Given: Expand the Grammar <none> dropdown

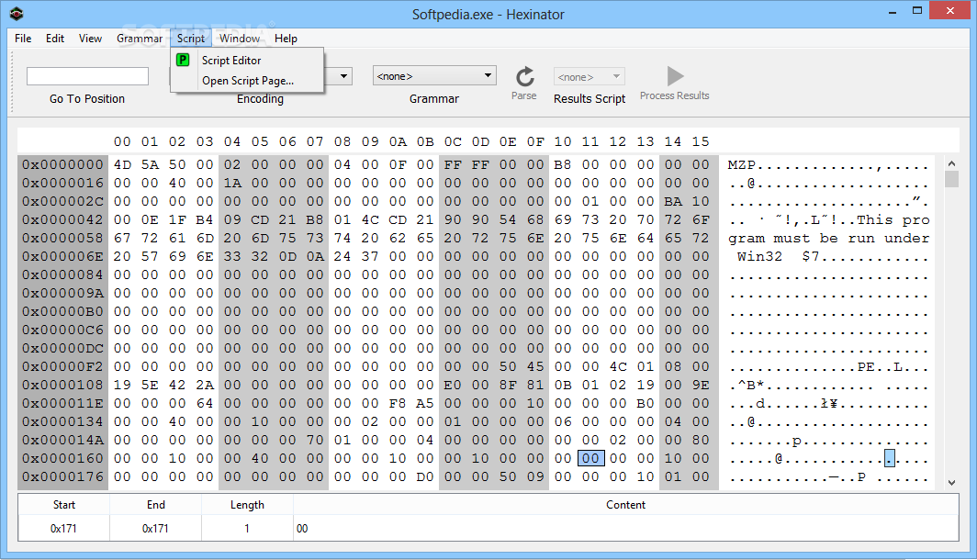Looking at the screenshot, I should pyautogui.click(x=434, y=76).
